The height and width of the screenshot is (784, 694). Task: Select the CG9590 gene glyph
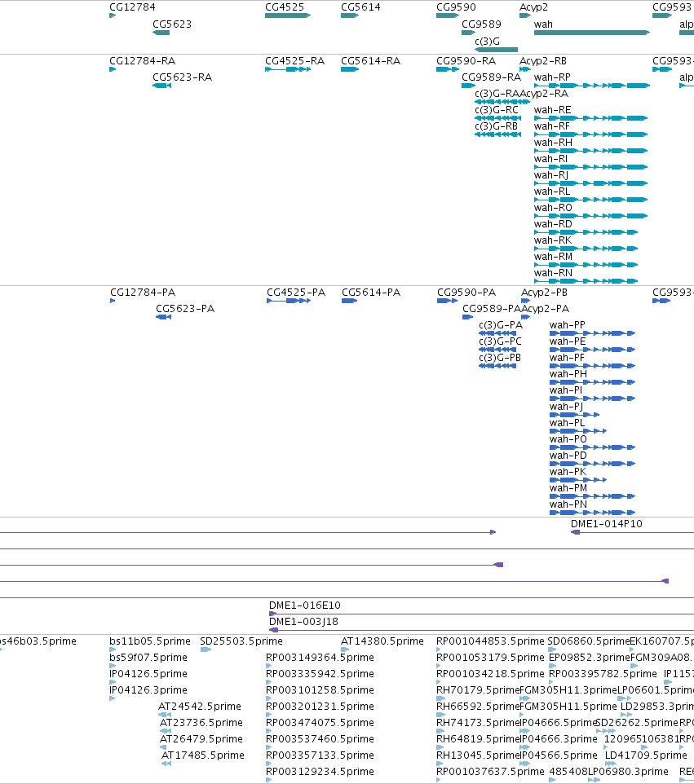click(x=448, y=15)
